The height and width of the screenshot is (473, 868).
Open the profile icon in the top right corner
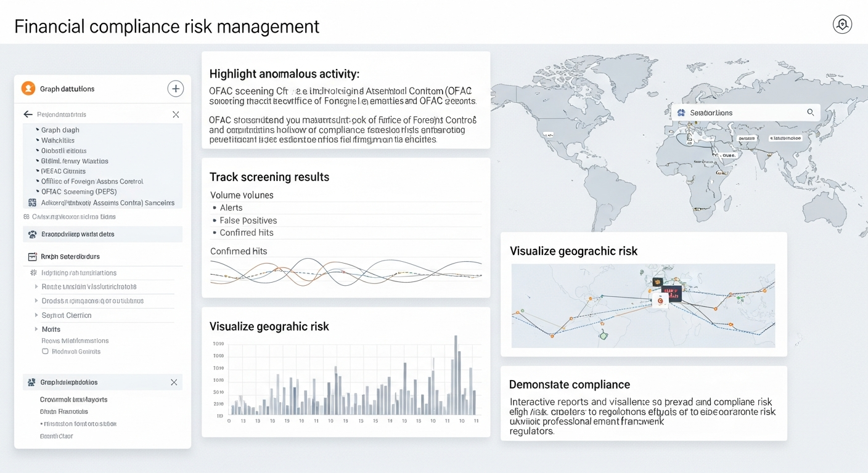[x=842, y=24]
